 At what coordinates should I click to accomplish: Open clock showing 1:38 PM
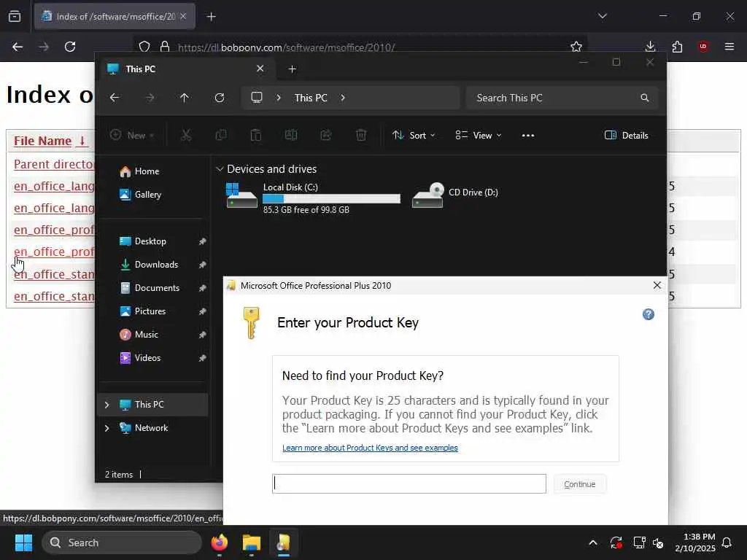click(x=695, y=542)
